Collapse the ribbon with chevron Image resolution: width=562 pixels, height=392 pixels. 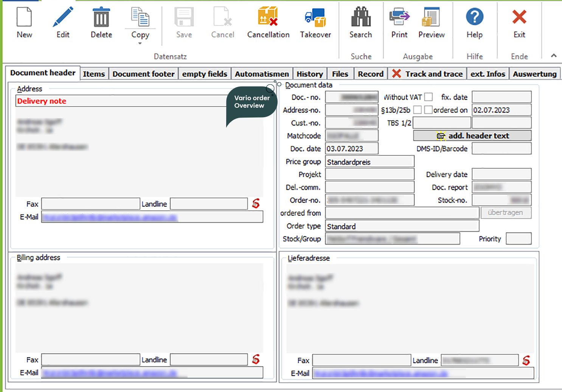point(554,56)
